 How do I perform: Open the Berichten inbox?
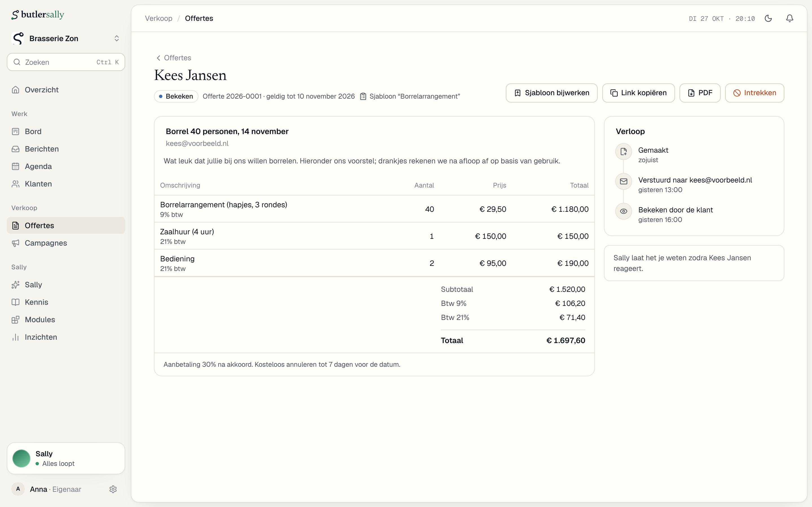(66, 149)
